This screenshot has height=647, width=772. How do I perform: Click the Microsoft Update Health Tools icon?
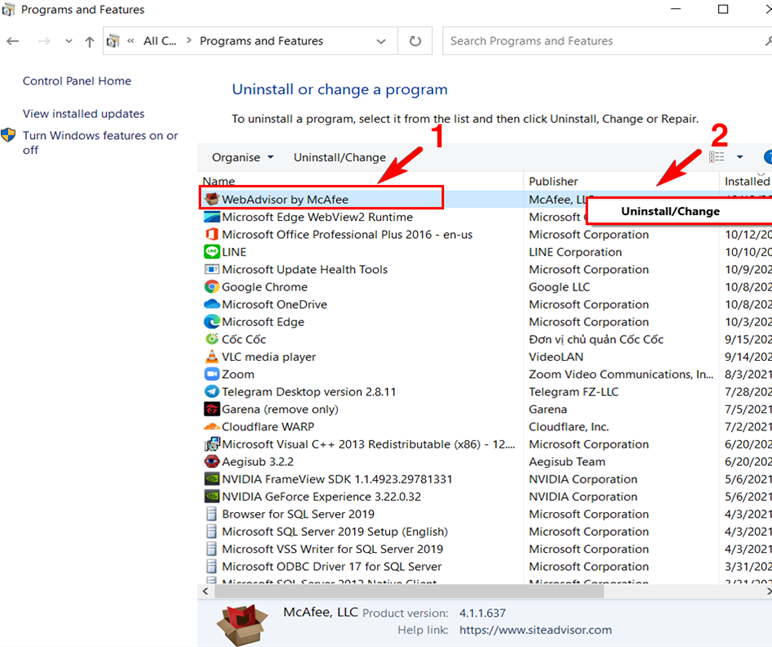click(212, 269)
